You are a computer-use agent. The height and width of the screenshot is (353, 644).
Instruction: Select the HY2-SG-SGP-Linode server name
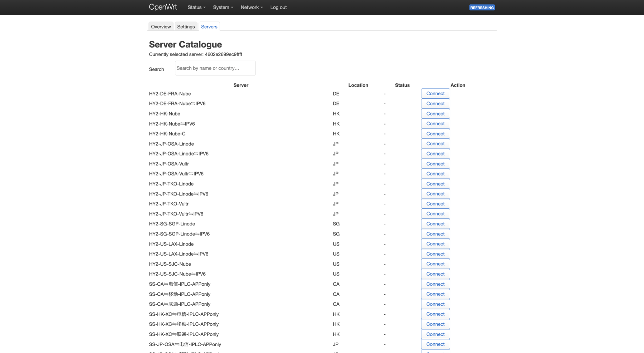(x=172, y=224)
